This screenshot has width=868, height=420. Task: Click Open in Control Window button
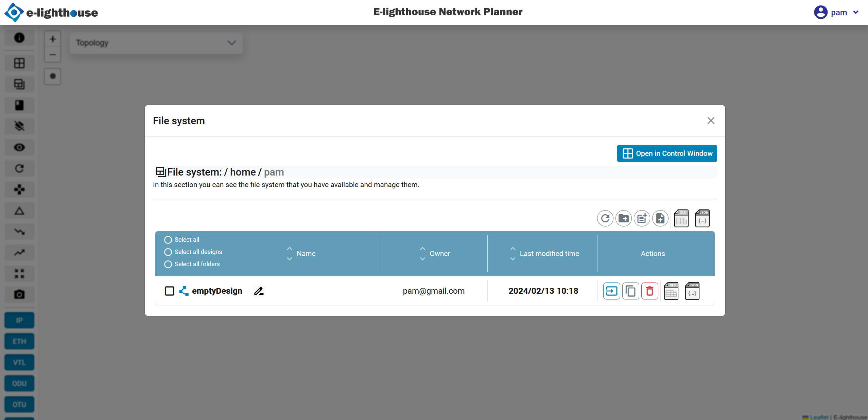(x=667, y=153)
